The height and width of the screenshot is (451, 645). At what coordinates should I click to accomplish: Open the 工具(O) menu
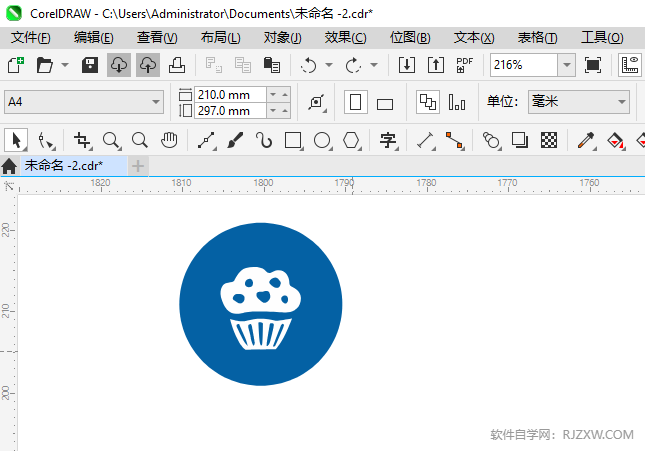(x=602, y=38)
